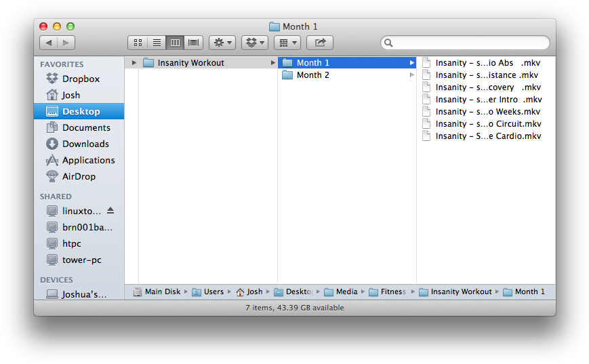Switch to icon view mode
This screenshot has height=364, width=589.
(138, 43)
